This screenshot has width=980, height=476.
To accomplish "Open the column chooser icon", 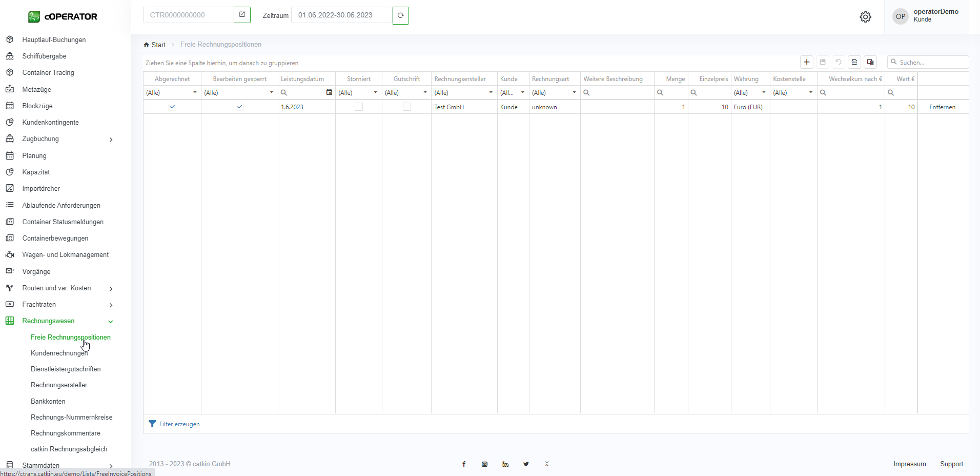I will point(870,62).
